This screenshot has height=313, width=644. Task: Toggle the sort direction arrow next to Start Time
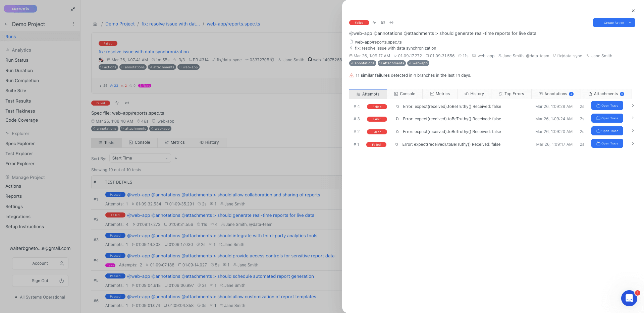pyautogui.click(x=176, y=158)
